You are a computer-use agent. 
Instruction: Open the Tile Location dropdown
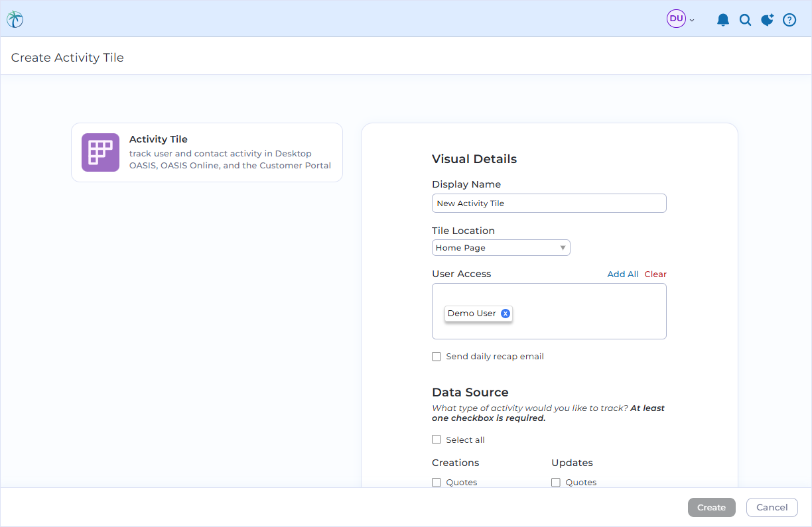[563, 247]
